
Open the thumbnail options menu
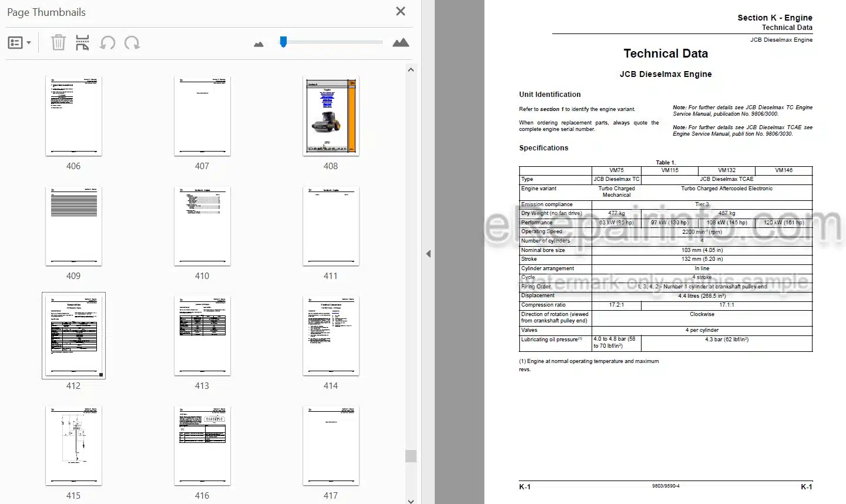pyautogui.click(x=19, y=43)
